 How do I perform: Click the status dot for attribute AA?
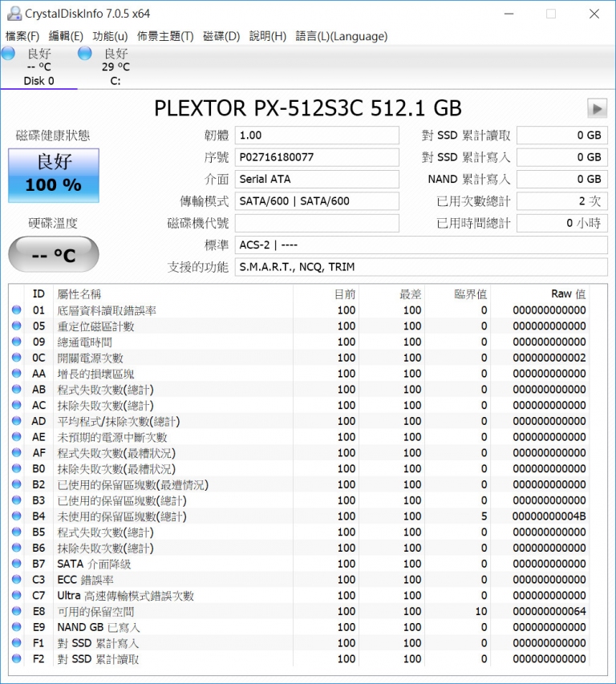coord(17,373)
